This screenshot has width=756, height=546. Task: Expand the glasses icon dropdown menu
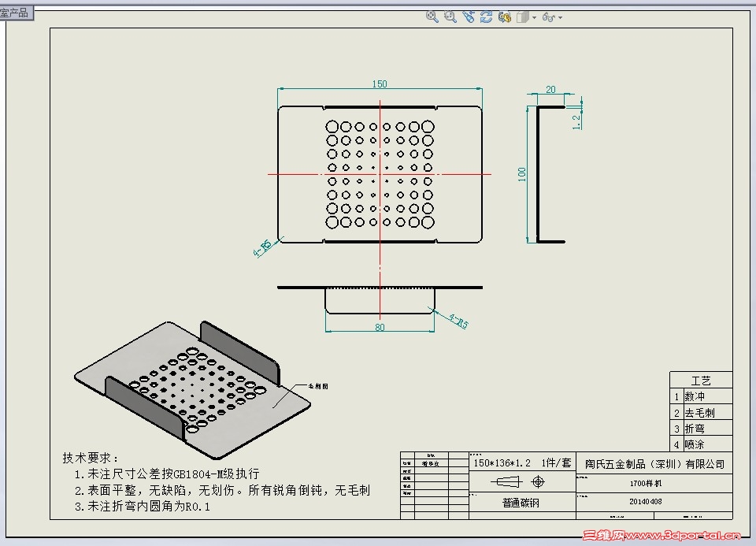click(x=560, y=17)
